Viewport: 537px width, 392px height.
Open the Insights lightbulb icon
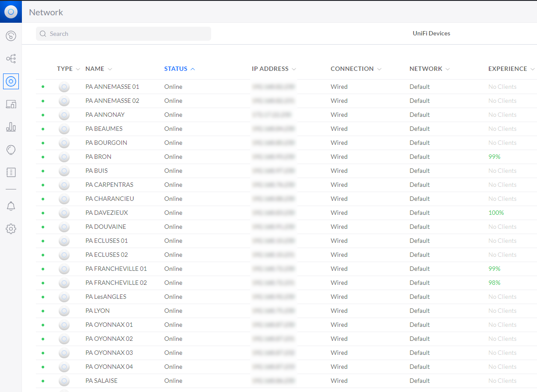pos(11,150)
